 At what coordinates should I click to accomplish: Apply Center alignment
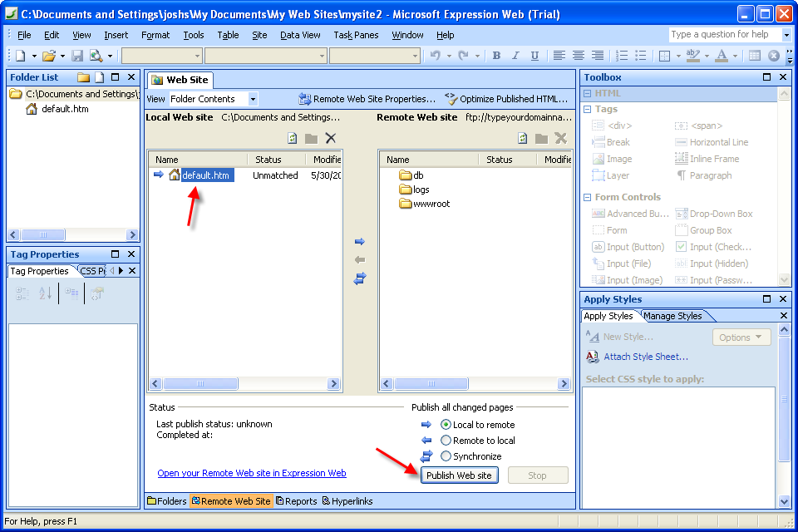(x=579, y=56)
